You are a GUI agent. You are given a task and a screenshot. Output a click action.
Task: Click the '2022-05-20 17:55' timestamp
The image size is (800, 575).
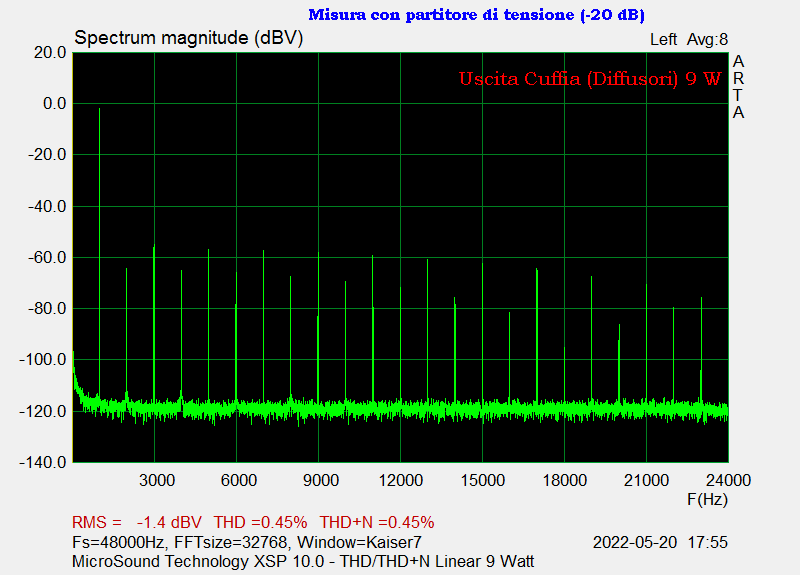pyautogui.click(x=660, y=542)
